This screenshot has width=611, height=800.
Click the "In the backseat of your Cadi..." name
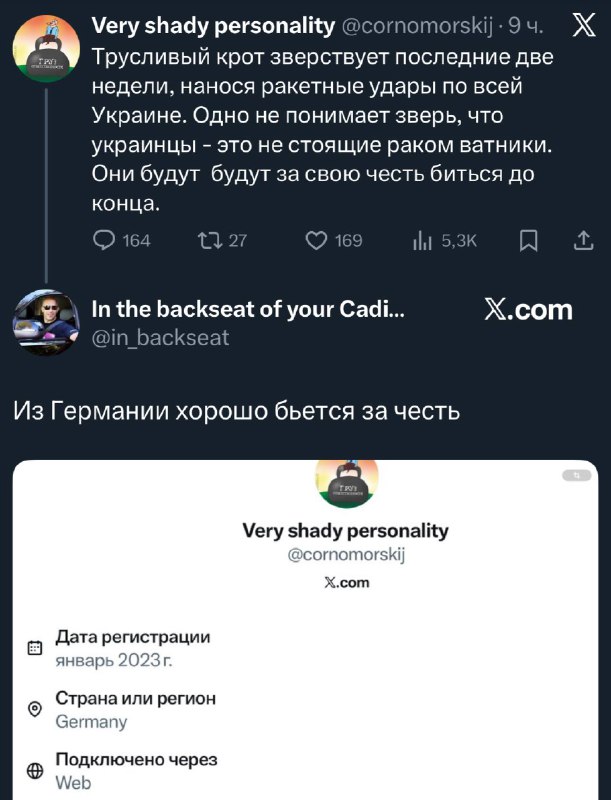point(247,310)
